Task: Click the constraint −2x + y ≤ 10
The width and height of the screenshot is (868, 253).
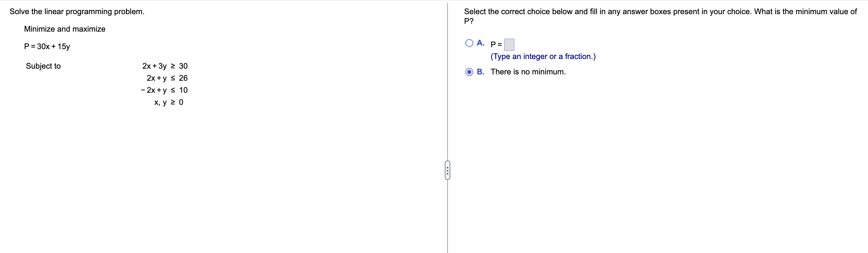Action: tap(164, 90)
